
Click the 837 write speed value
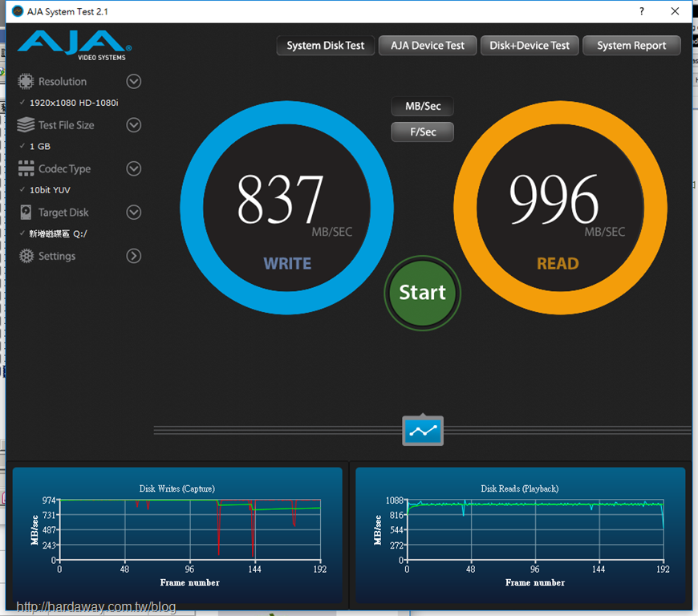pos(281,199)
